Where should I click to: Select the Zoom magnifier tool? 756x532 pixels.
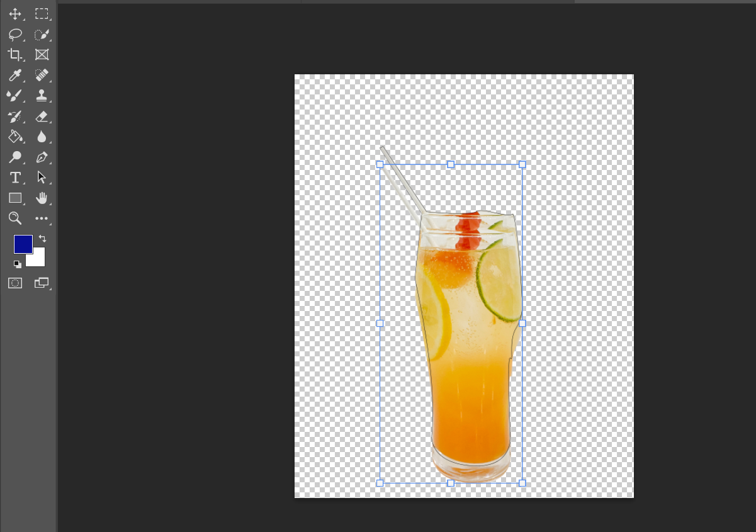pos(15,218)
